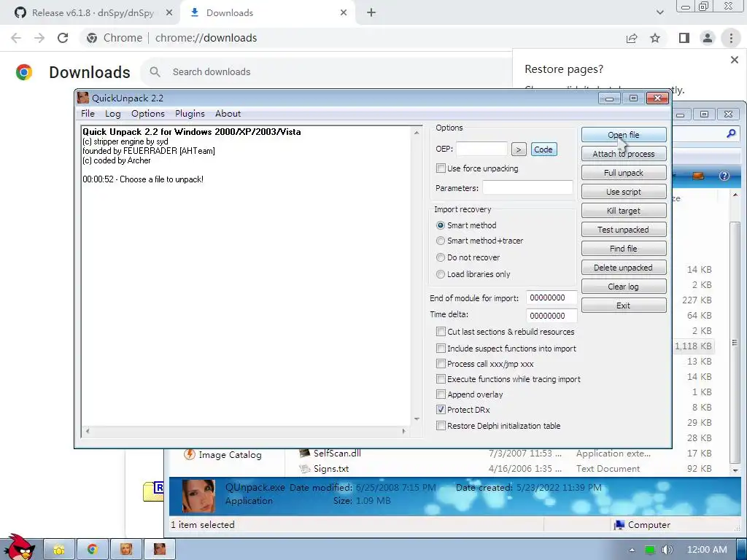
Task: Select Signs.txt in Explorer file list
Action: [331, 469]
